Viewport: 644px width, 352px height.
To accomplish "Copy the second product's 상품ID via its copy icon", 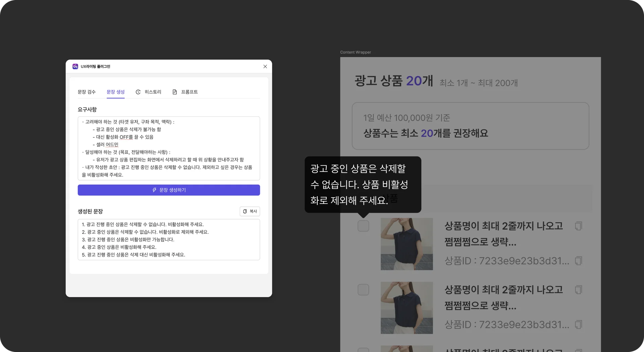I will coord(578,324).
